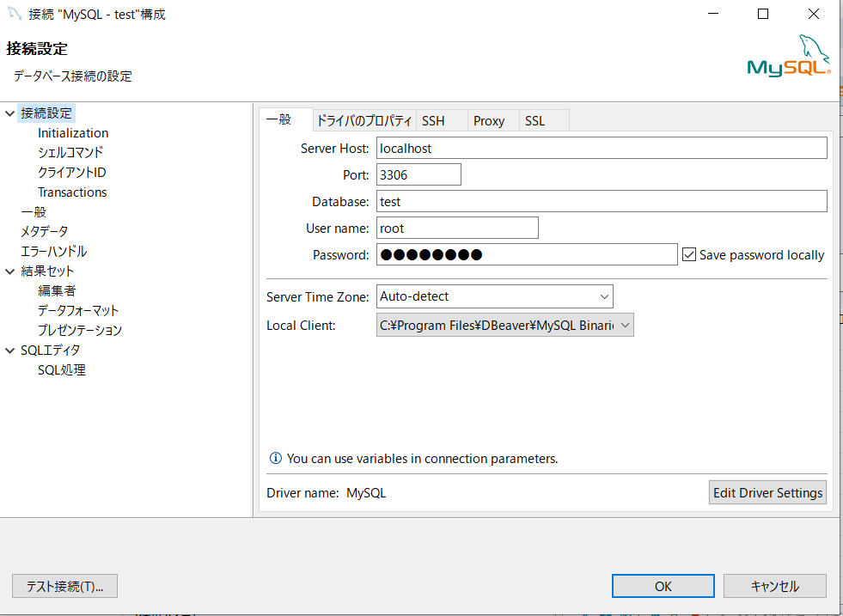Select 一般 in the left tree
The width and height of the screenshot is (843, 616).
(34, 212)
